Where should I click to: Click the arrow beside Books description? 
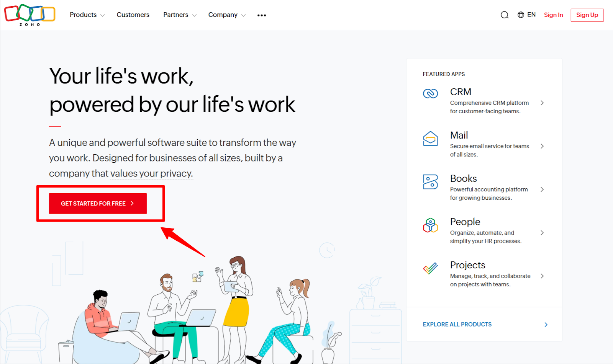pyautogui.click(x=542, y=189)
